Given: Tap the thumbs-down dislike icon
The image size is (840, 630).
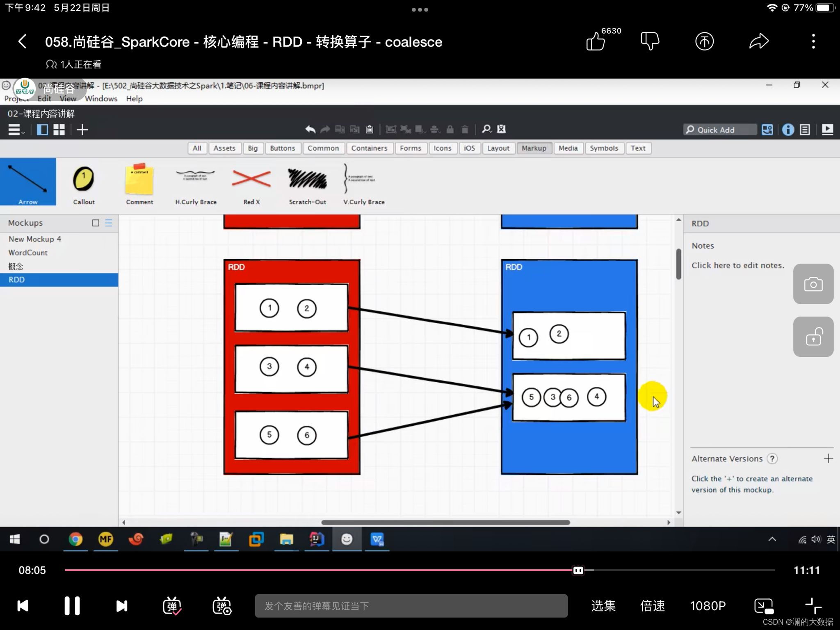Looking at the screenshot, I should point(650,41).
